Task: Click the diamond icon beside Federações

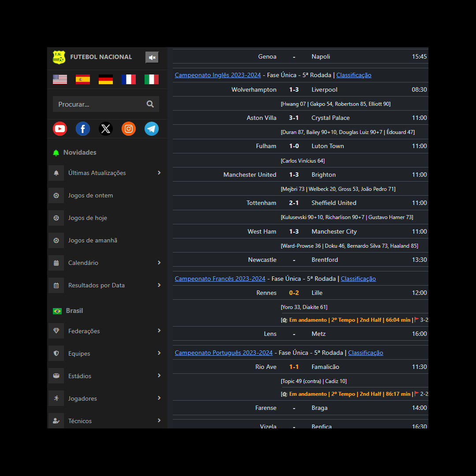Action: [56, 331]
